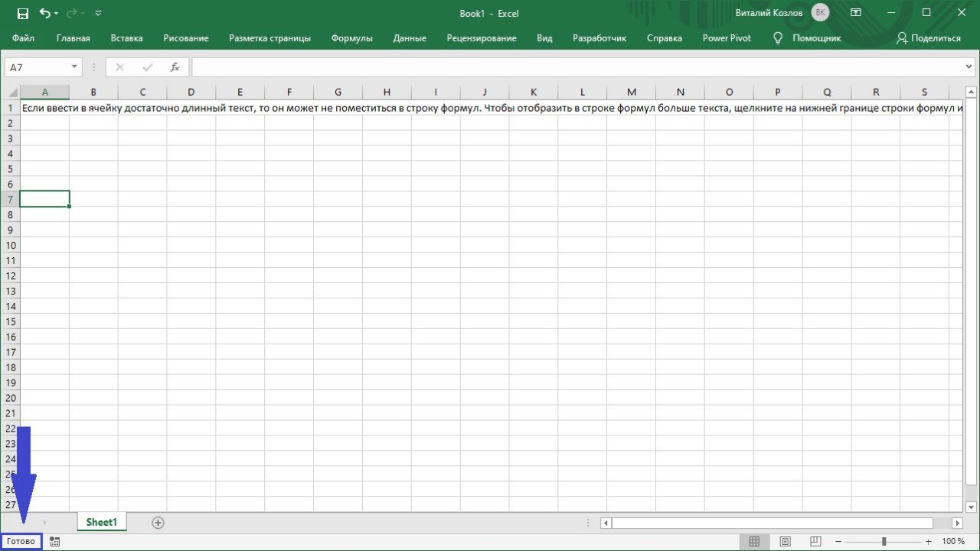The height and width of the screenshot is (551, 980).
Task: Click the Redo arrow icon
Action: tap(73, 13)
